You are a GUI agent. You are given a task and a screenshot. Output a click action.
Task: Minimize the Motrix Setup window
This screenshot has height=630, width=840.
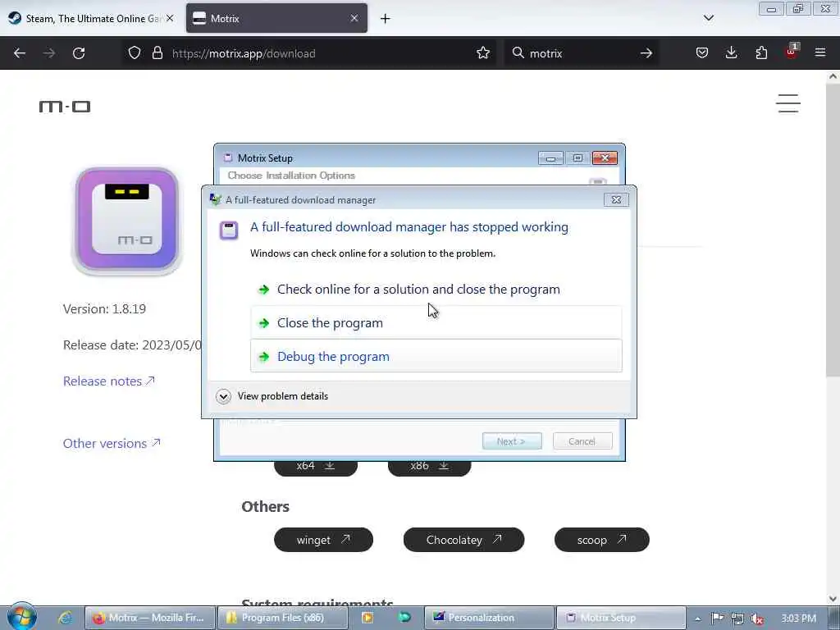550,158
